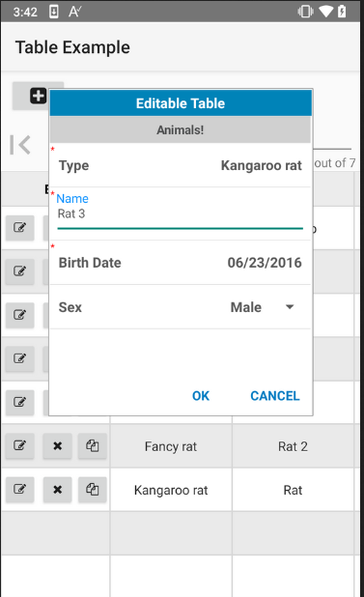
Task: Expand Sex selector with the arrow
Action: click(290, 307)
